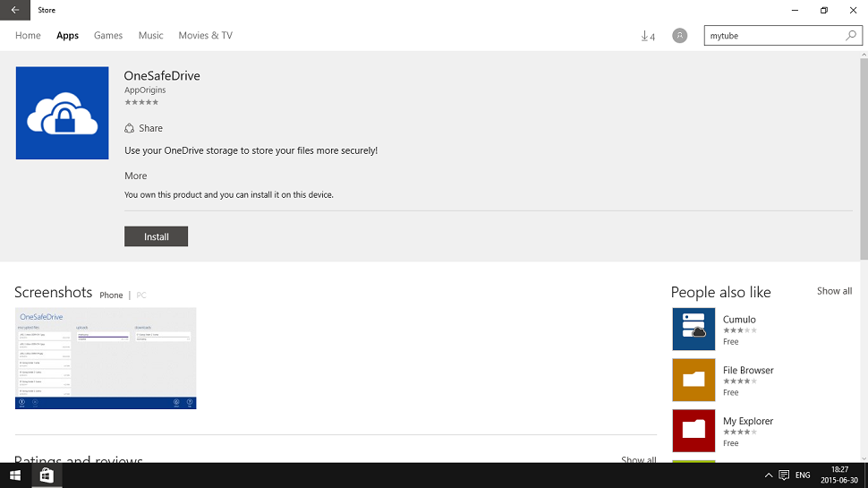Show hidden system tray icons
Screen dimensions: 868x488
tap(768, 475)
